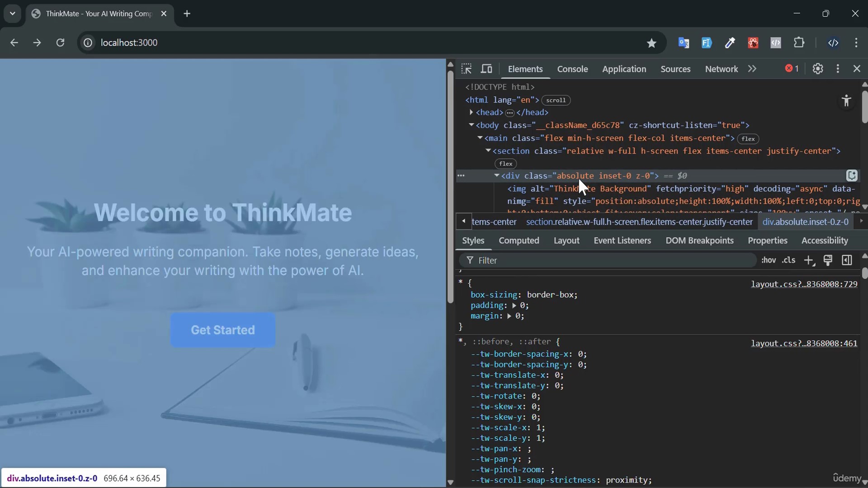Image resolution: width=868 pixels, height=488 pixels.
Task: Toggle computed styles sidebar icon
Action: coord(847,260)
